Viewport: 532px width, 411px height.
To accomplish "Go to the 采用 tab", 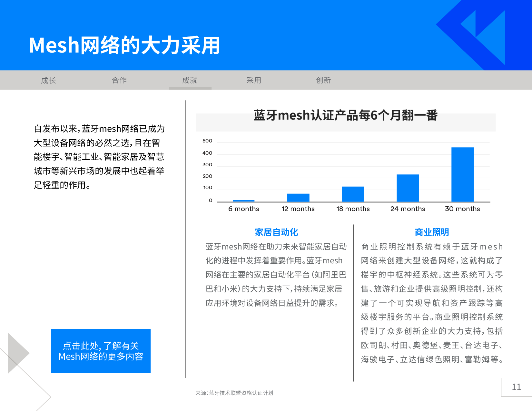I will pyautogui.click(x=254, y=80).
